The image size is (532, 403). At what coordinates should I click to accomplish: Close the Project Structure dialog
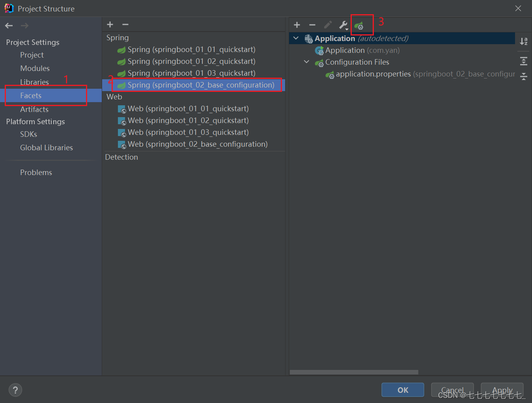click(x=518, y=8)
